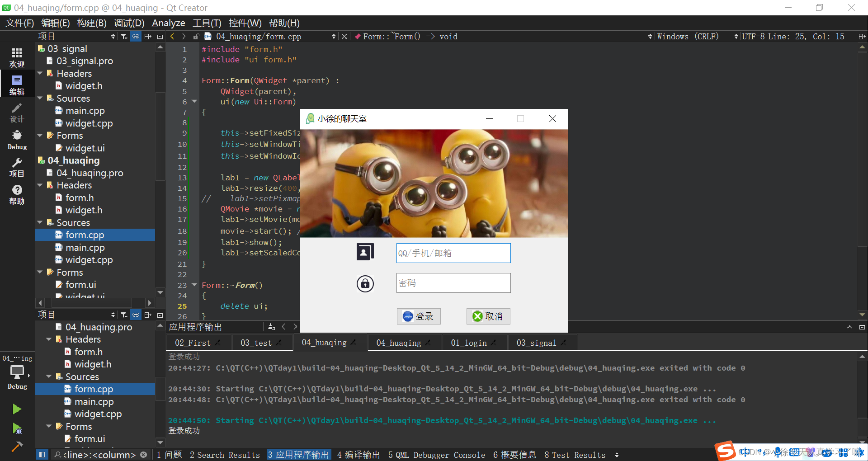The image size is (868, 461).
Task: Open Projects (项目) mode with wrench icon
Action: [x=17, y=168]
